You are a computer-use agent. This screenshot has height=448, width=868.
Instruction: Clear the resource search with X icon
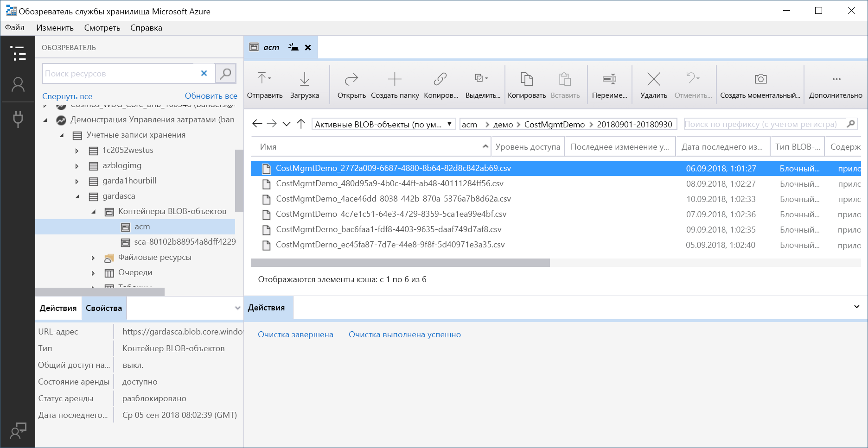click(204, 73)
